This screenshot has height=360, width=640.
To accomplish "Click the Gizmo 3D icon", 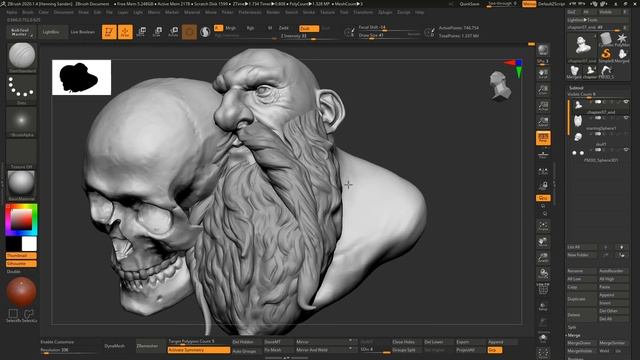I will (x=189, y=32).
